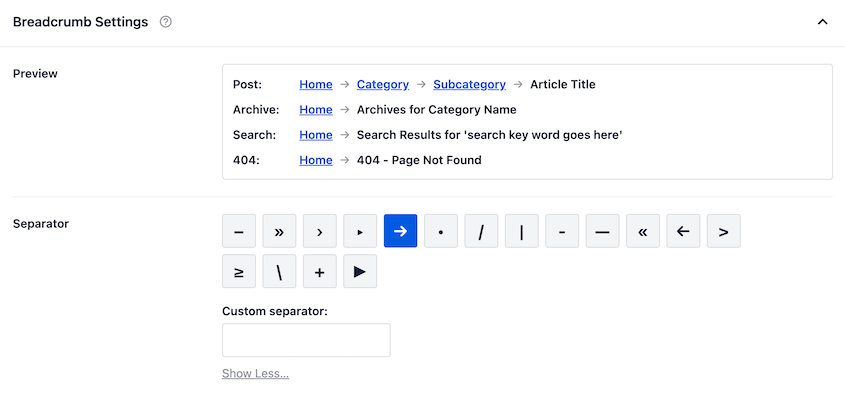Viewport: 845px width, 393px height.
Task: Click into the Custom separator text field
Action: point(306,340)
